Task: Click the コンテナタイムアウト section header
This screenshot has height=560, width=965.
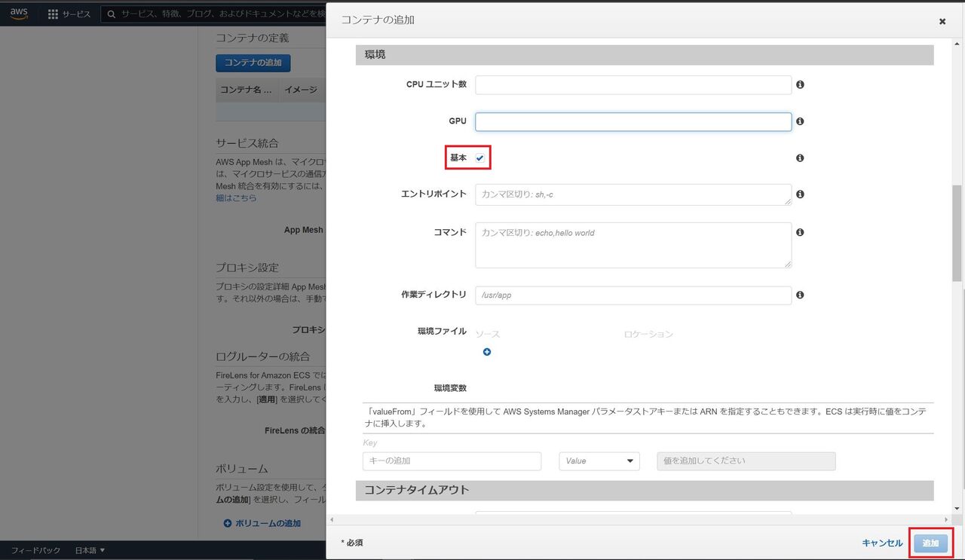Action: coord(645,491)
